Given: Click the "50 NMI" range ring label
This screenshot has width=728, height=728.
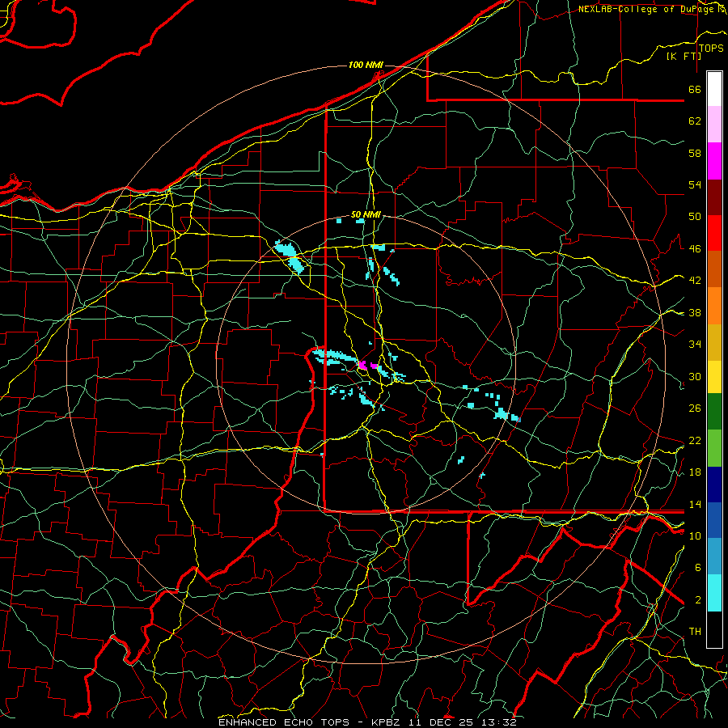Looking at the screenshot, I should pos(366,214).
